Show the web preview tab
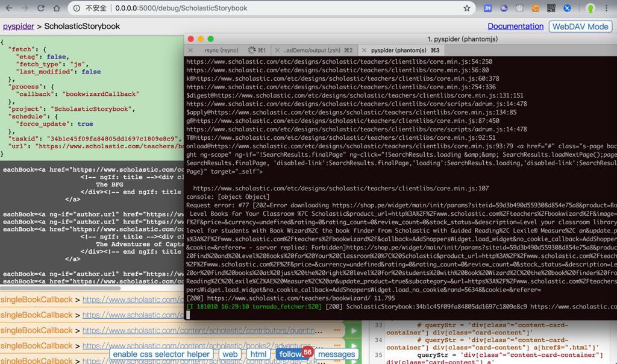 click(230, 354)
